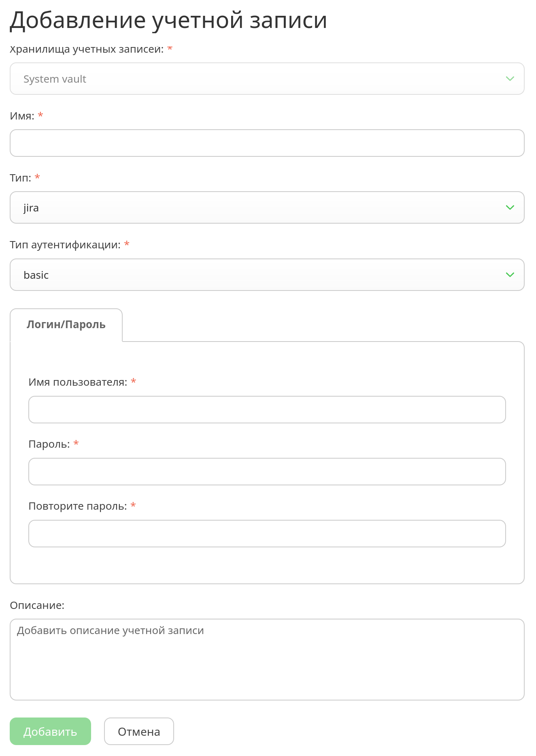Click the Хранилища учетных записей label text
This screenshot has height=756, width=536.
point(87,49)
